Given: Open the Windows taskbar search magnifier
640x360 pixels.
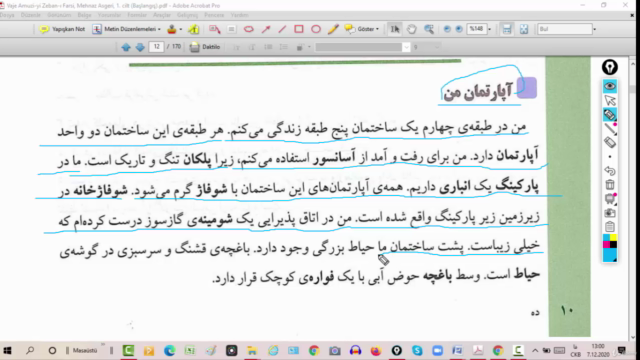Looking at the screenshot, I should coord(30,351).
